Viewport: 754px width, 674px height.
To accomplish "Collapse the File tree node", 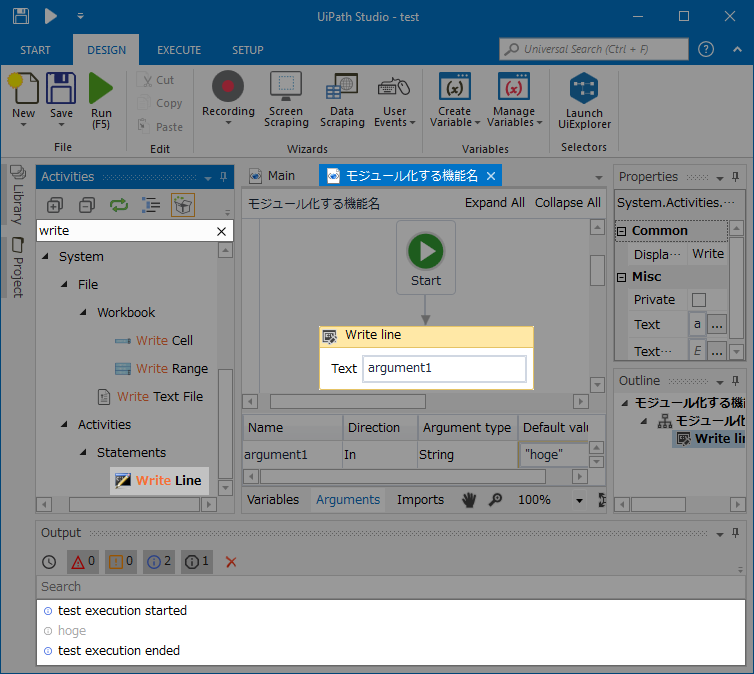I will click(x=64, y=285).
